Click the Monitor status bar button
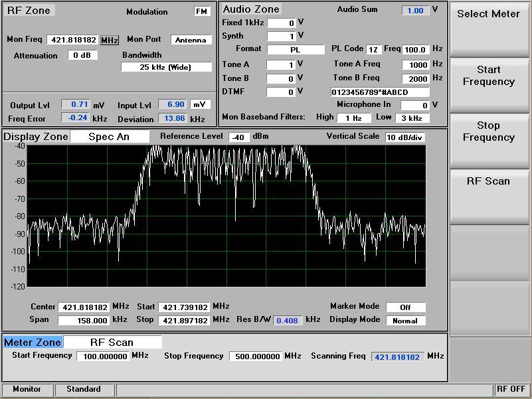Screen dimensions: 532x399 click(27, 389)
